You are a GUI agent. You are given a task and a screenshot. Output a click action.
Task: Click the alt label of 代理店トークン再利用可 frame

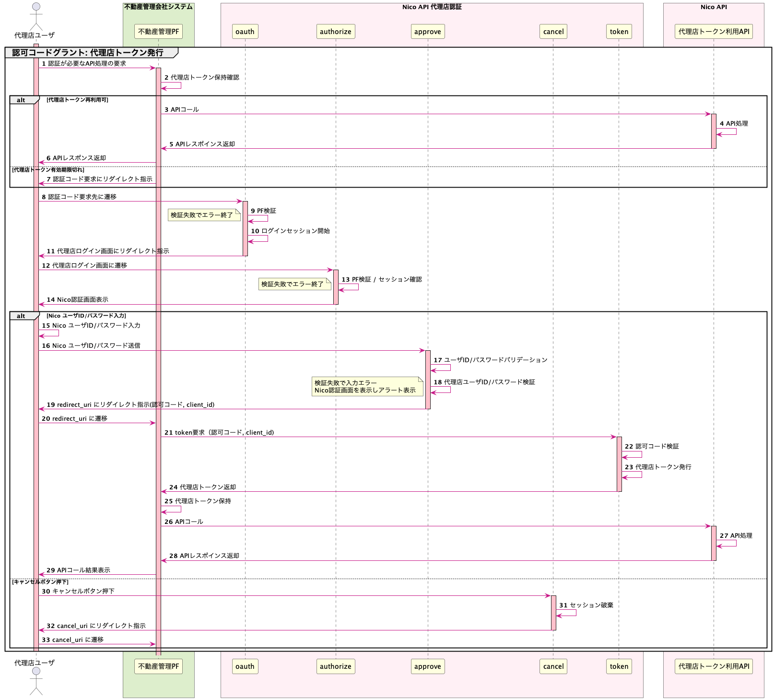21,100
